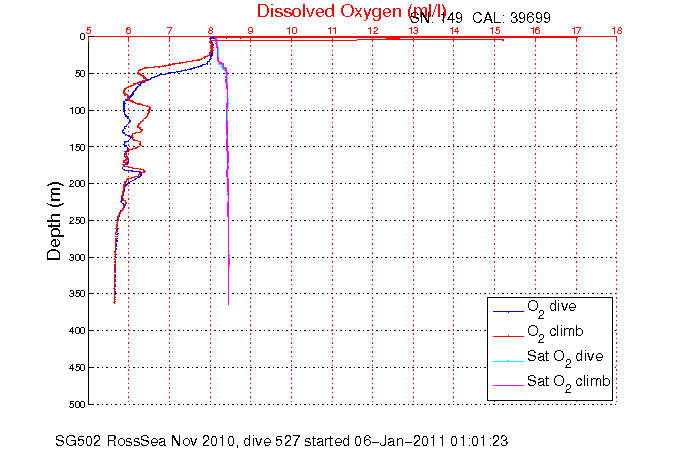The image size is (681, 454).
Task: Click x-axis tick label 13
Action: 413,31
